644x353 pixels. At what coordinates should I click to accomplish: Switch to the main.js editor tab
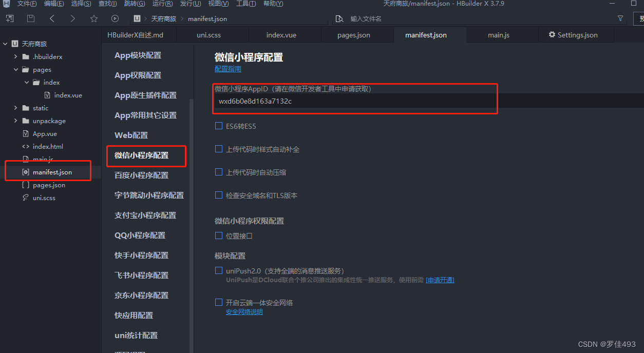coord(499,35)
